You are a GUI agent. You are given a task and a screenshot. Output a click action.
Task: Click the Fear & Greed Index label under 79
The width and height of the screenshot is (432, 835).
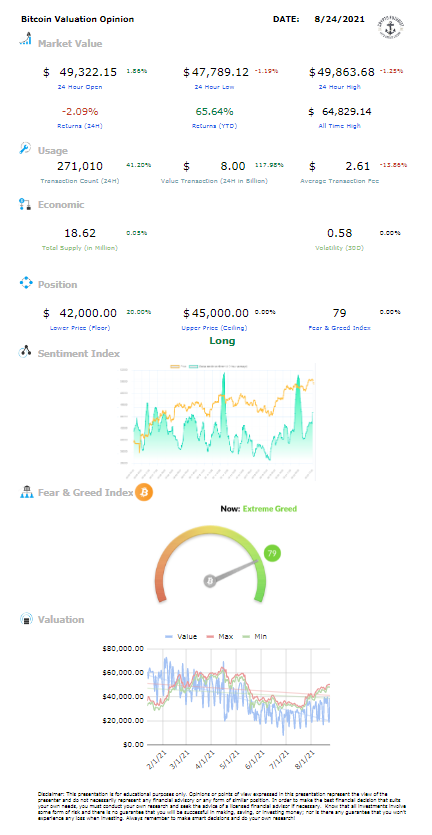coord(339,328)
